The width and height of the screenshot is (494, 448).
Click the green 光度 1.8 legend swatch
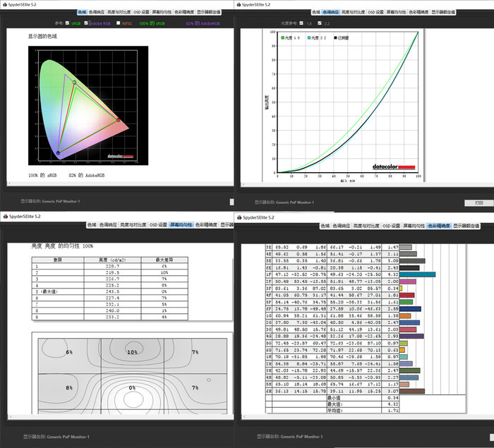point(282,38)
